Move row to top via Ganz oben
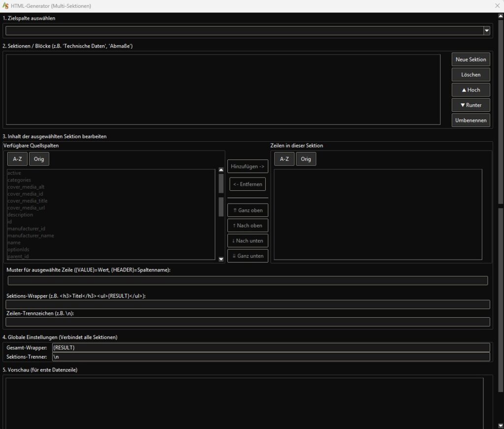This screenshot has width=504, height=429. point(248,210)
